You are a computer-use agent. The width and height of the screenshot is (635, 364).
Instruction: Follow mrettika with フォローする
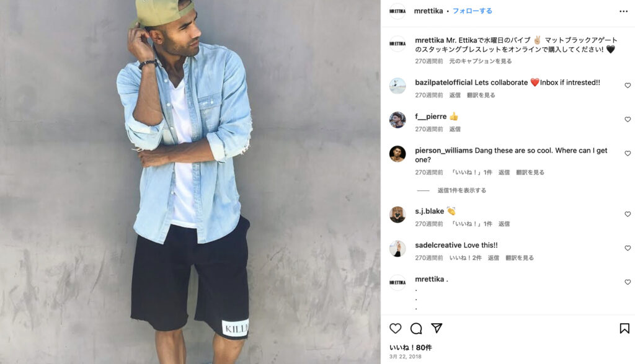pos(472,11)
